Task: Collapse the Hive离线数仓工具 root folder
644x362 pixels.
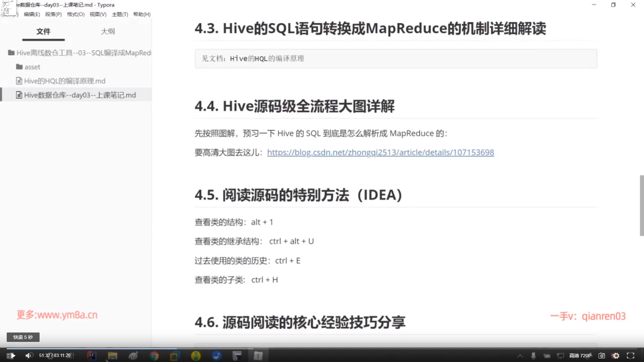Action: pyautogui.click(x=80, y=53)
